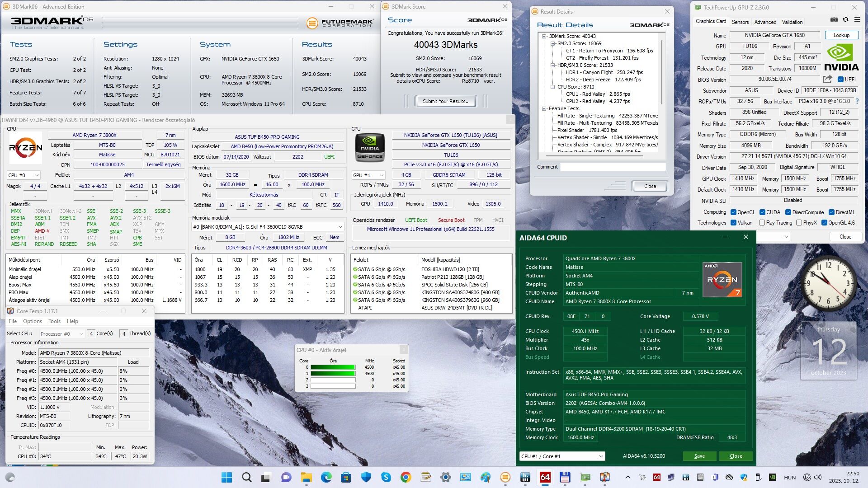Open Core Temp Options menu
Image resolution: width=868 pixels, height=488 pixels.
point(33,321)
